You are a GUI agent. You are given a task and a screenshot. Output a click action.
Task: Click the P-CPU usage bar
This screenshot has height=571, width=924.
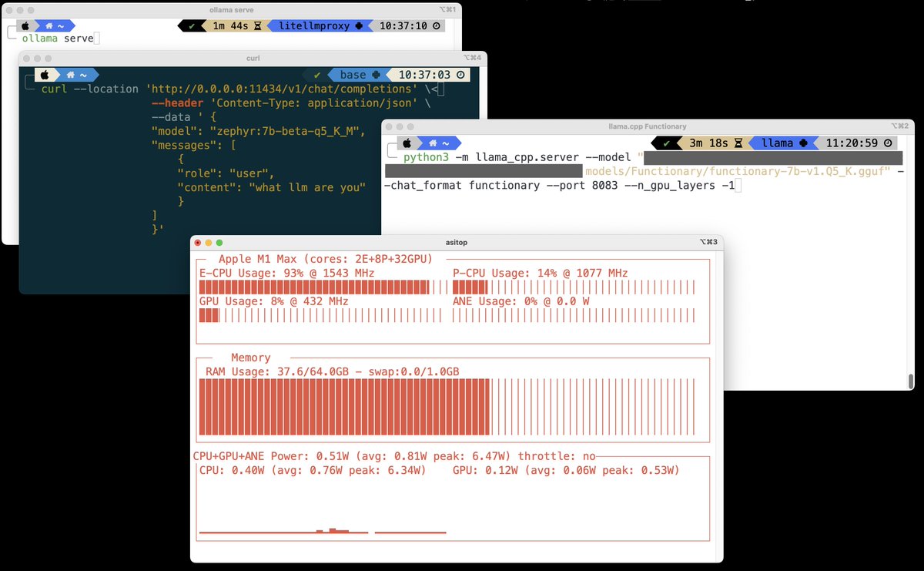pos(574,287)
